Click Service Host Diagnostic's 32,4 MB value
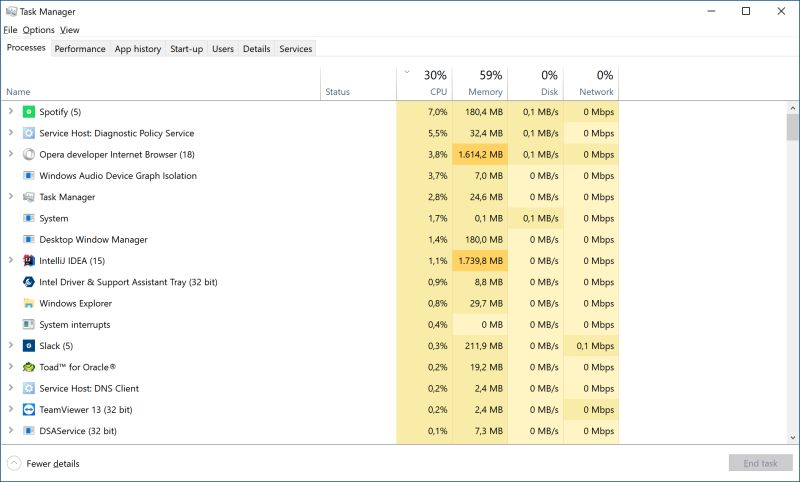This screenshot has width=800, height=482. pos(486,133)
